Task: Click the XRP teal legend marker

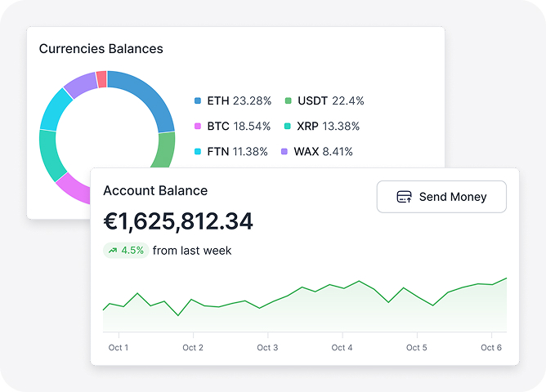Action: (x=288, y=127)
